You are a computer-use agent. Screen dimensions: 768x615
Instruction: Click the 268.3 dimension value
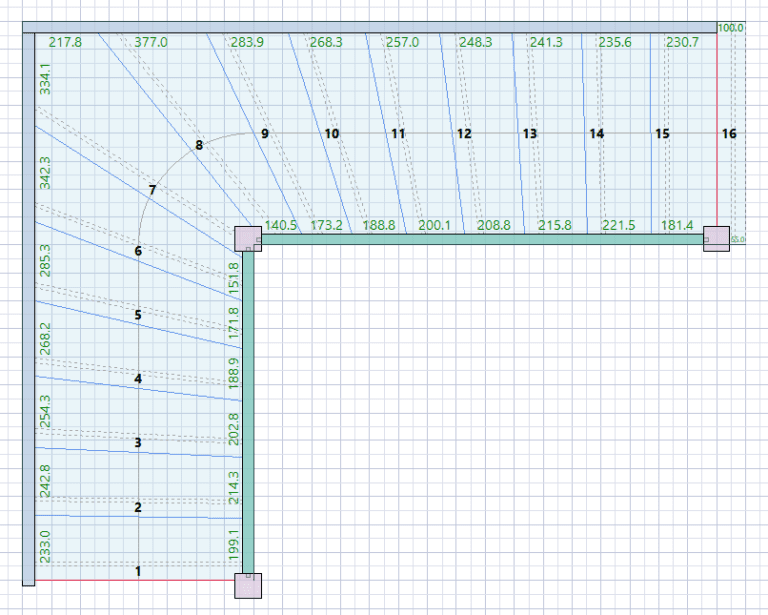click(x=326, y=42)
